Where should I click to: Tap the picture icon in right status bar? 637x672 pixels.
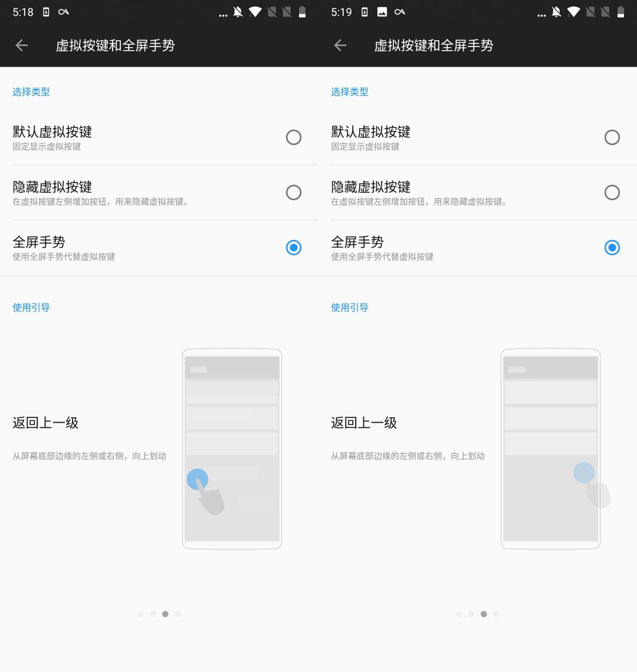(382, 12)
